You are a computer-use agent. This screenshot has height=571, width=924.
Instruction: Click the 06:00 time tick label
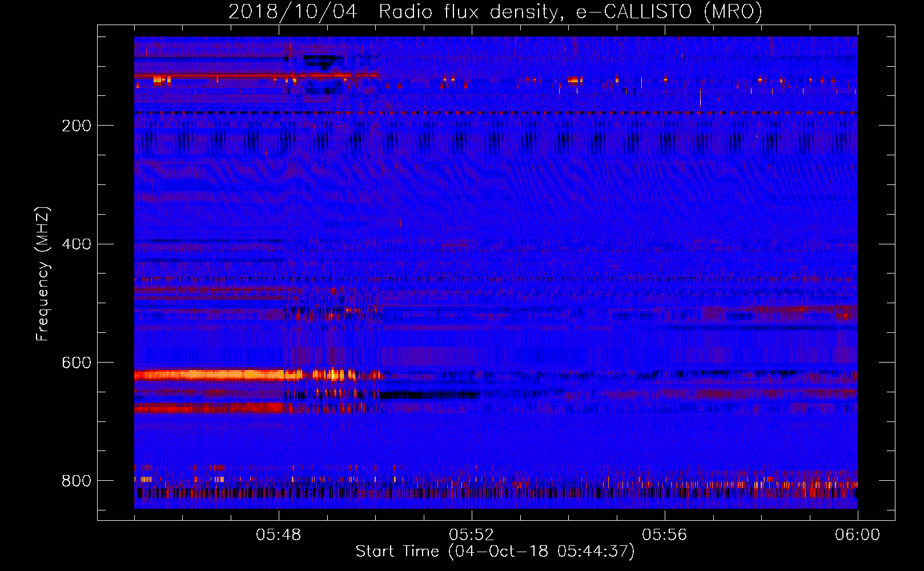858,535
